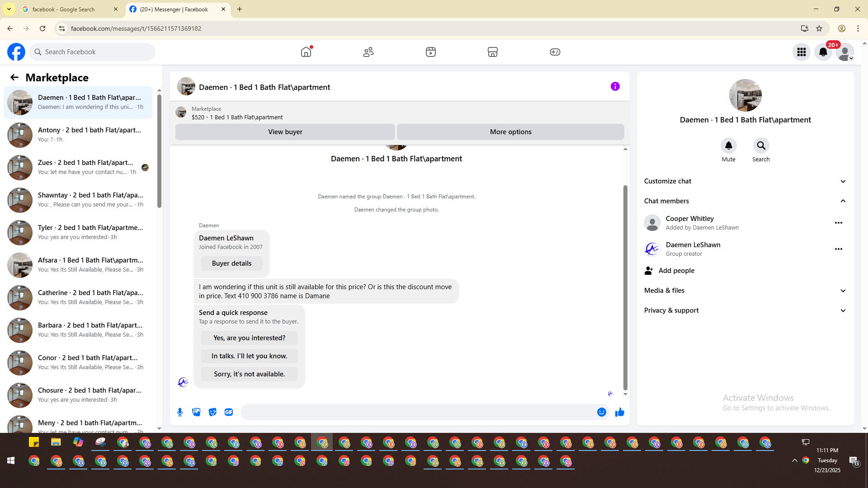
Task: Mute this conversation
Action: [x=728, y=145]
